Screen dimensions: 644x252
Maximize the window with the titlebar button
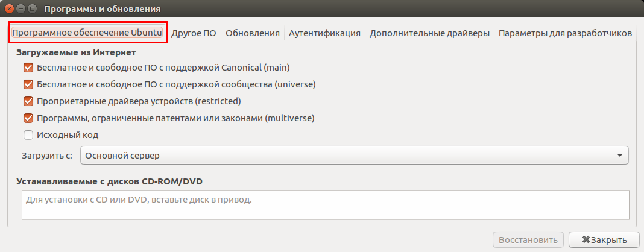tap(31, 9)
